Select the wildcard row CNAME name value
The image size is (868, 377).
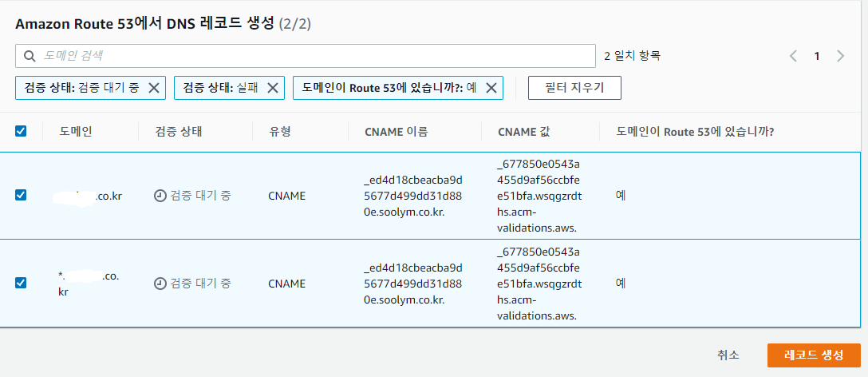(413, 284)
